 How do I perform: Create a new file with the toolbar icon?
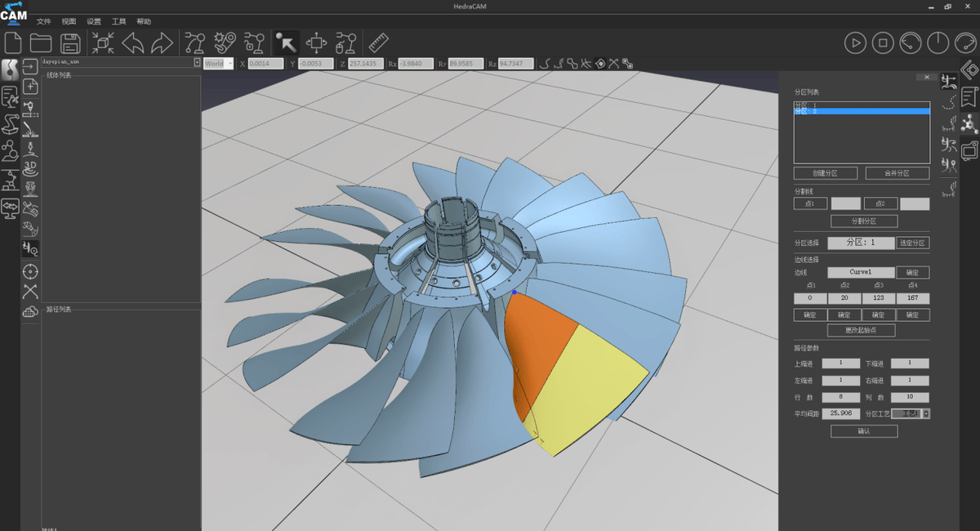pyautogui.click(x=13, y=42)
